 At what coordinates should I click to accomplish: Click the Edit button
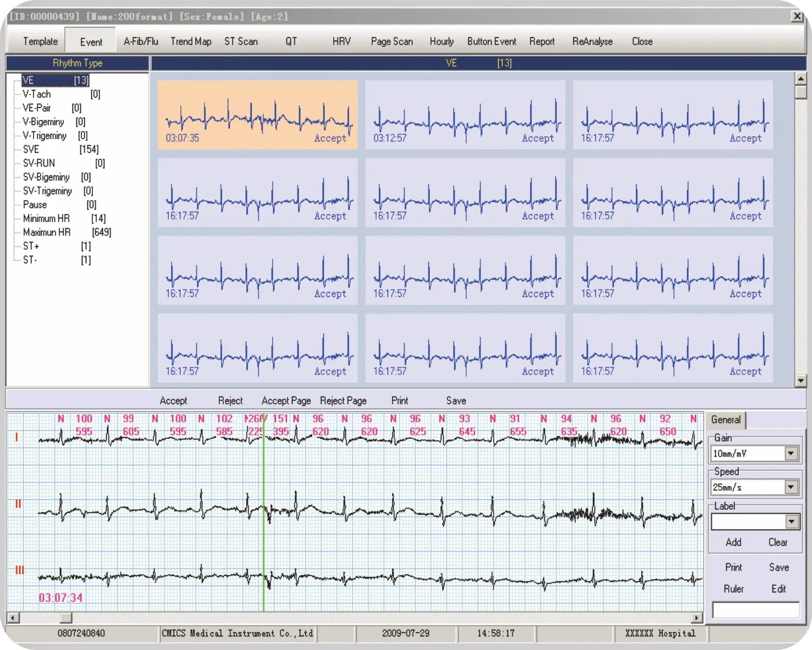(x=778, y=589)
